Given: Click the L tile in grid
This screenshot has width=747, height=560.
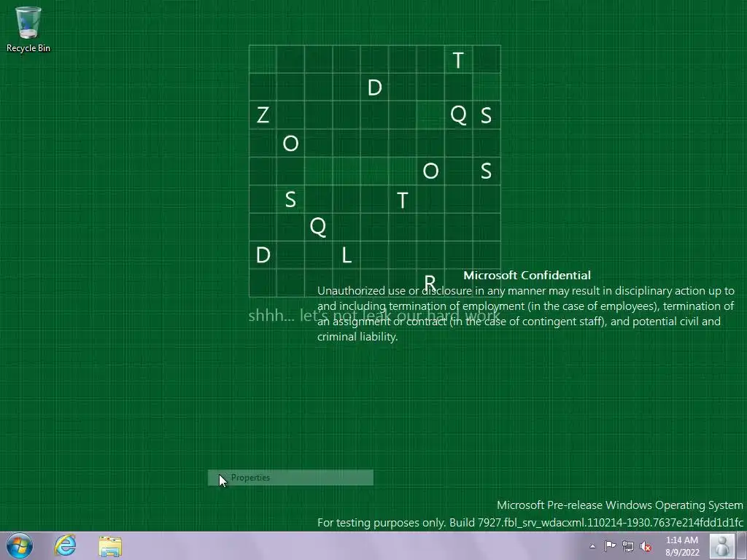Looking at the screenshot, I should (x=347, y=255).
